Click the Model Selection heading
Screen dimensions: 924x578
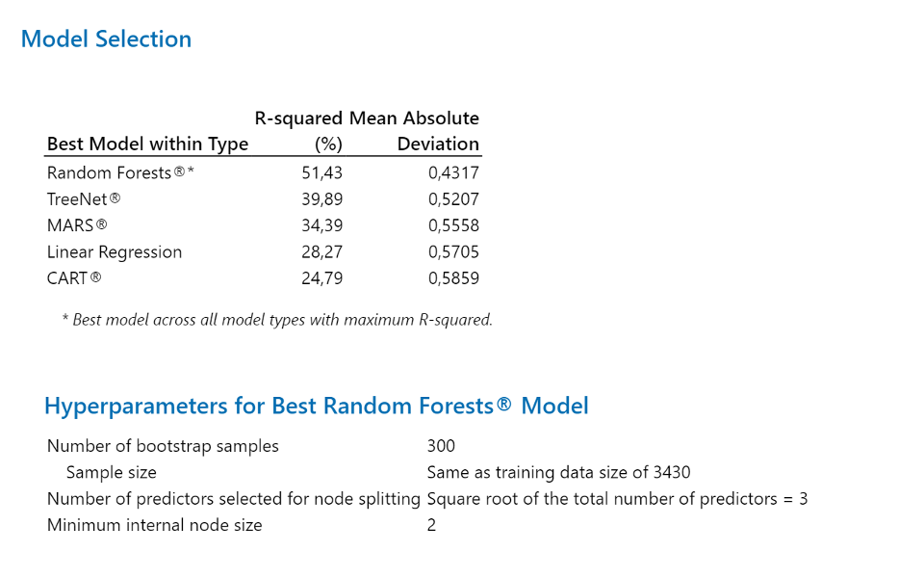point(106,39)
